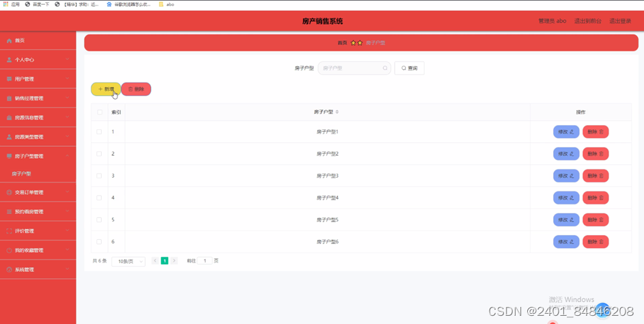
Task: Click the home icon beside 首页 in sidebar
Action: (9, 41)
